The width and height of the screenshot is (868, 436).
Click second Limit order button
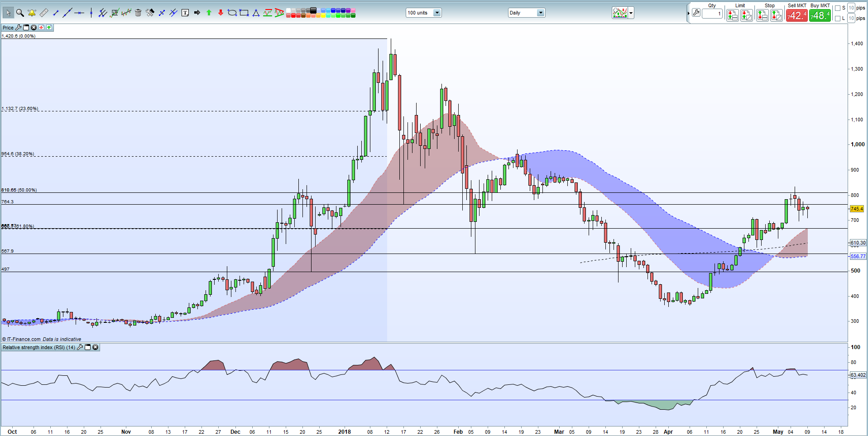[x=747, y=15]
